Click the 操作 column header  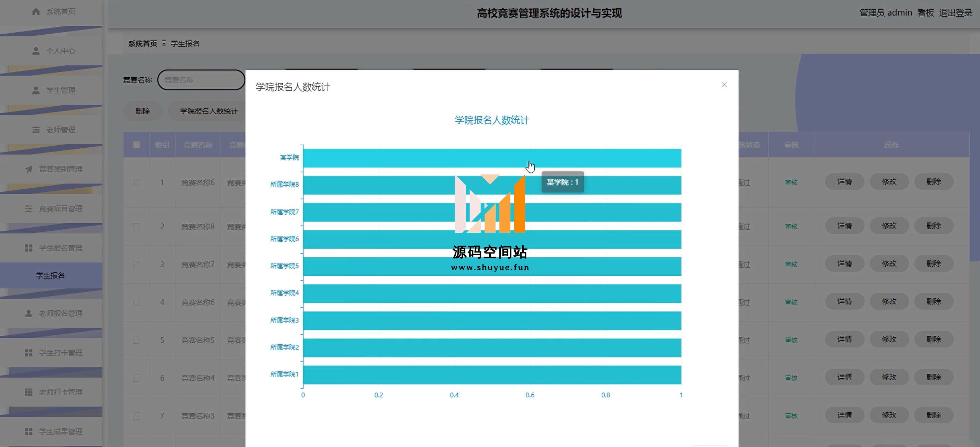coord(891,145)
